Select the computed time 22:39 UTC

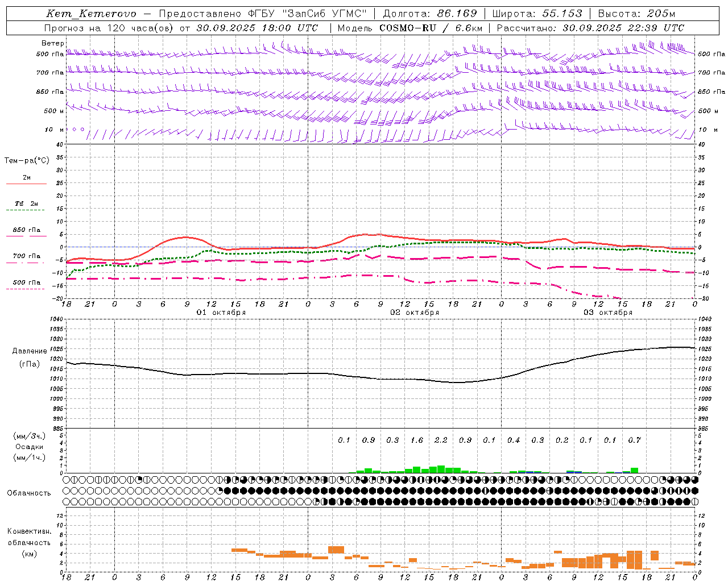(x=655, y=28)
